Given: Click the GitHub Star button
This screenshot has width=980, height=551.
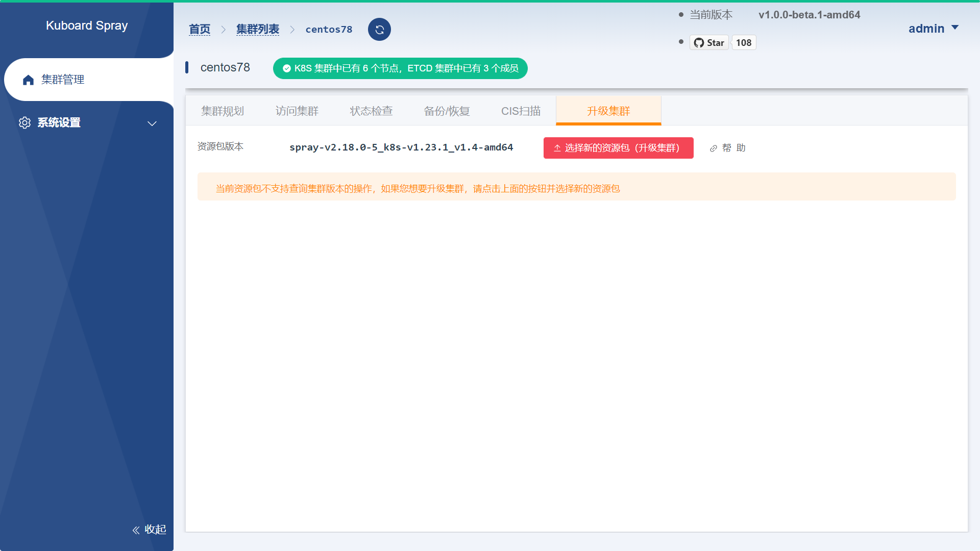Looking at the screenshot, I should tap(709, 42).
